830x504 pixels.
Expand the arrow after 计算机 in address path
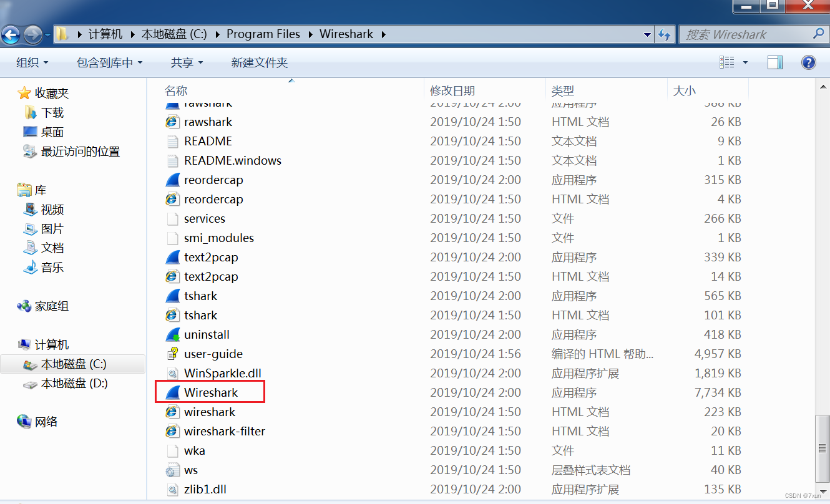click(132, 34)
